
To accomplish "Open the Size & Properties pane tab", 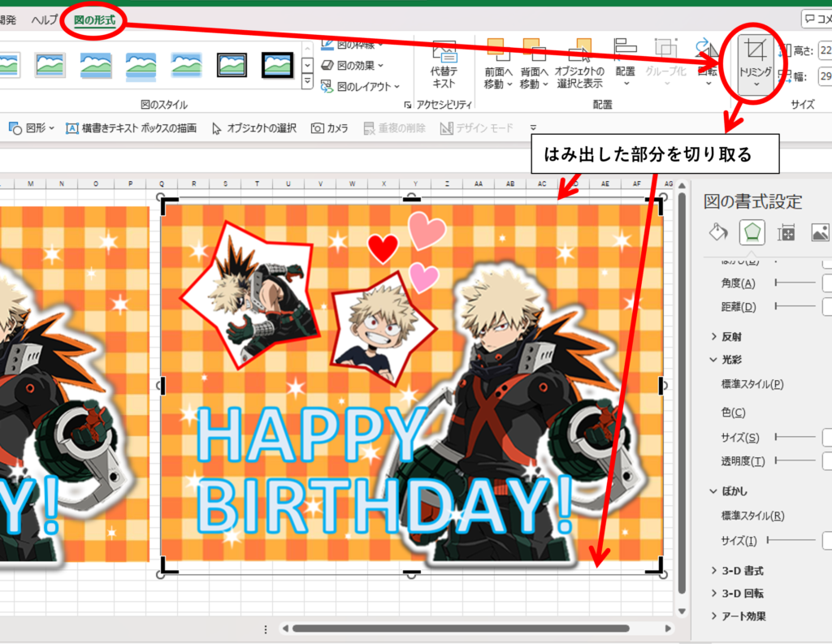I will point(786,232).
